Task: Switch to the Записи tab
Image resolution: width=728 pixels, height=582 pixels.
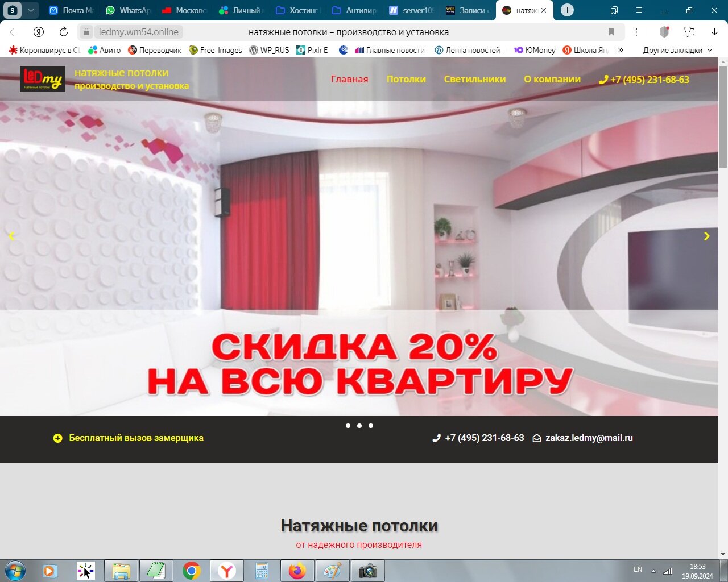Action: [468, 10]
